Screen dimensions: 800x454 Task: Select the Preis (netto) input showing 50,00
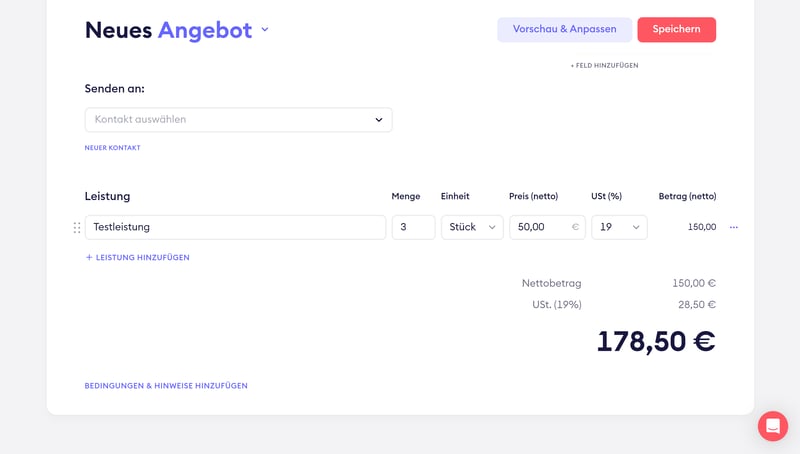coord(538,228)
